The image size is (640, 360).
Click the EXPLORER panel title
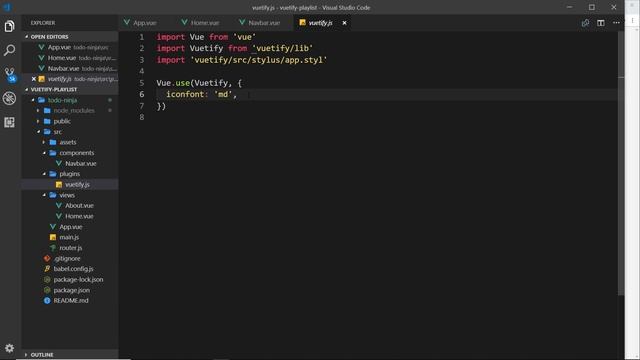43,23
